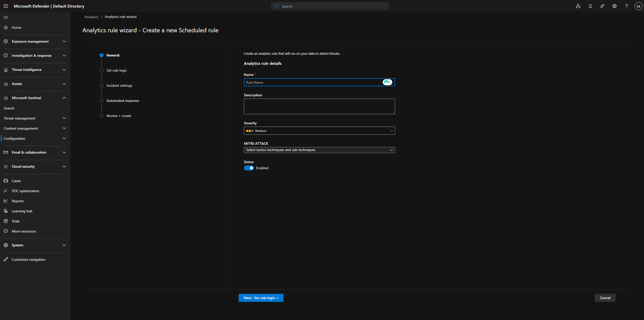This screenshot has width=644, height=320.
Task: Go to Learning hub page
Action: (x=22, y=211)
